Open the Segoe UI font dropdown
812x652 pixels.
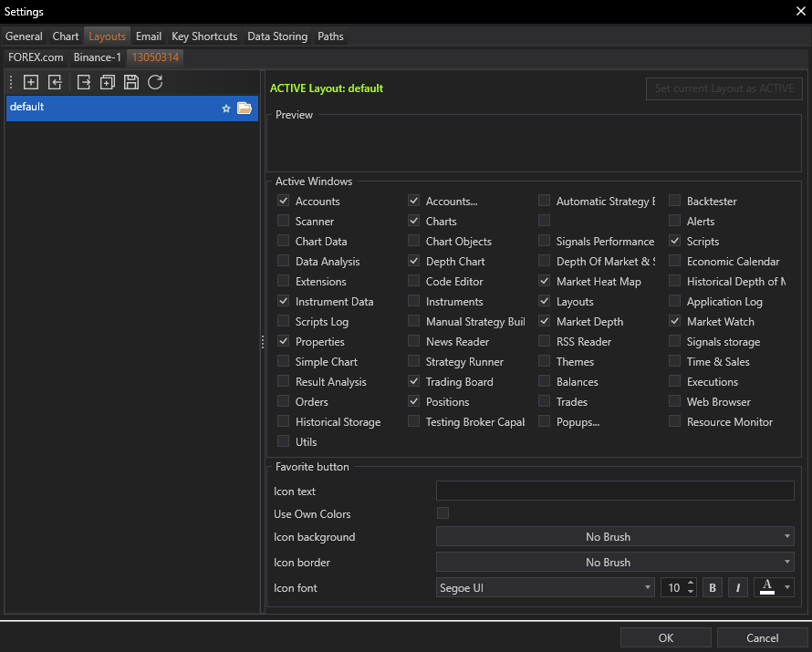(545, 588)
